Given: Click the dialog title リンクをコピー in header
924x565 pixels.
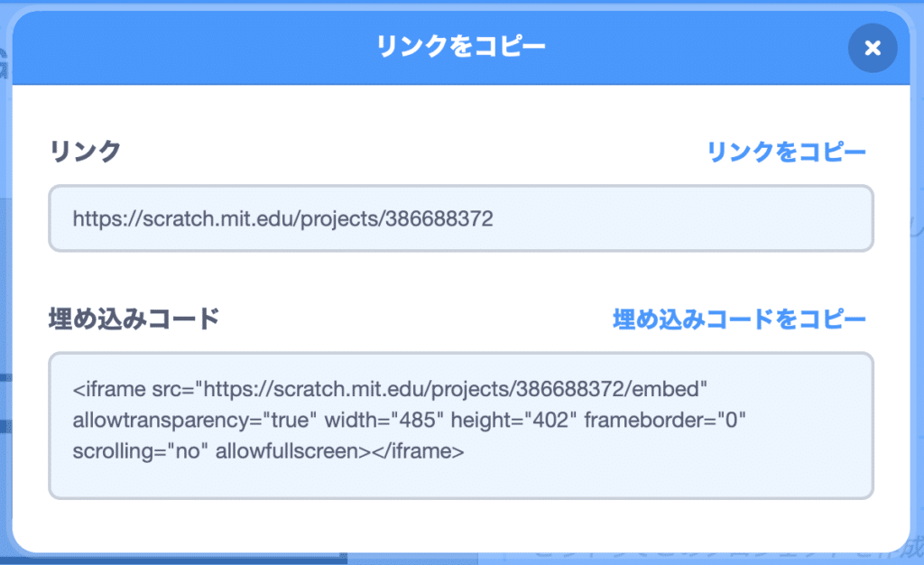Looking at the screenshot, I should click(461, 47).
